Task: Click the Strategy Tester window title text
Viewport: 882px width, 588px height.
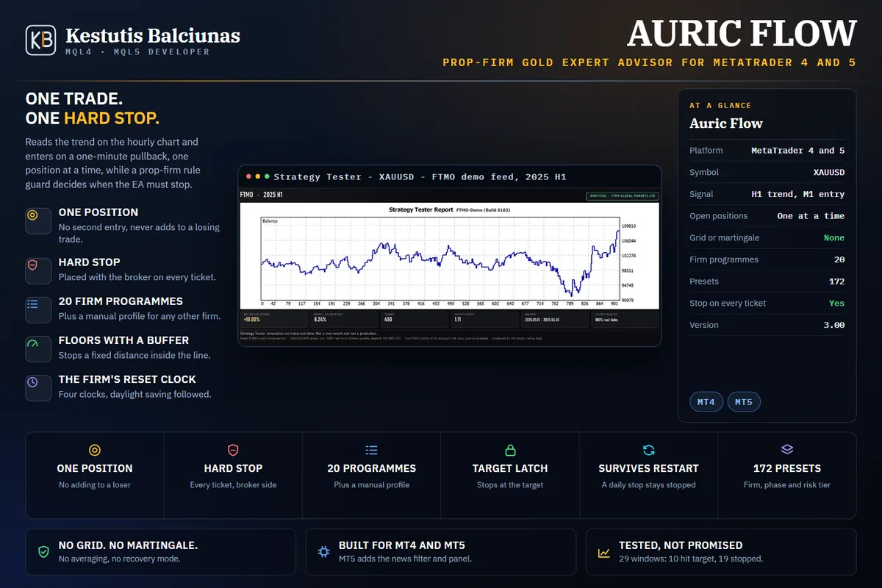Action: coord(420,177)
